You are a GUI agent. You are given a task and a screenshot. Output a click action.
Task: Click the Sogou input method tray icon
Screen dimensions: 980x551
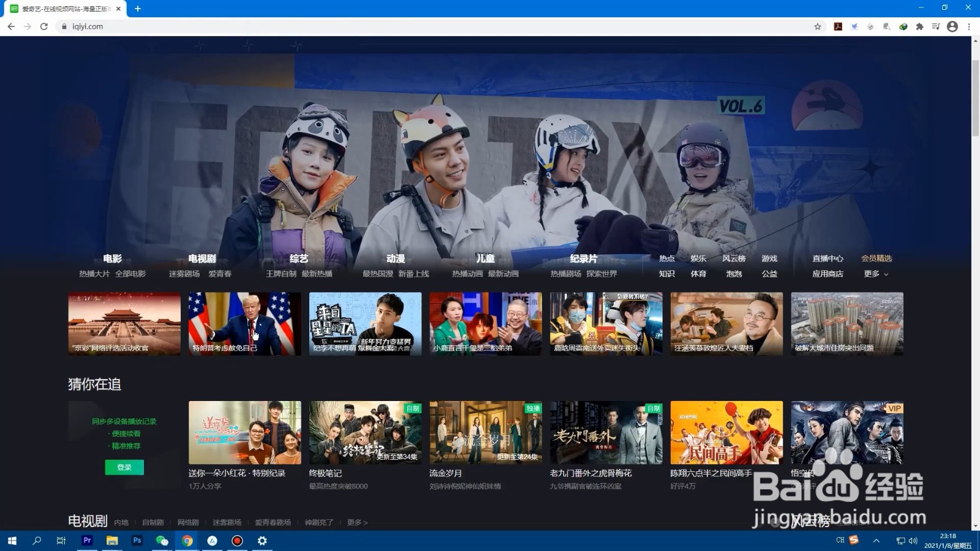click(854, 540)
